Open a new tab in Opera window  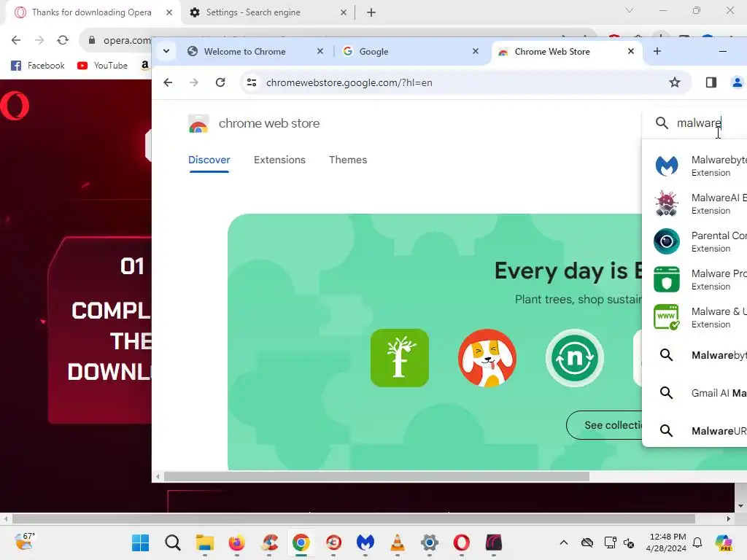(371, 12)
